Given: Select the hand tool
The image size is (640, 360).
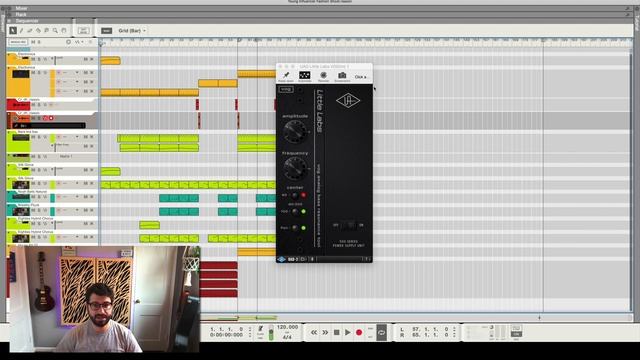Looking at the screenshot, I should (x=64, y=31).
